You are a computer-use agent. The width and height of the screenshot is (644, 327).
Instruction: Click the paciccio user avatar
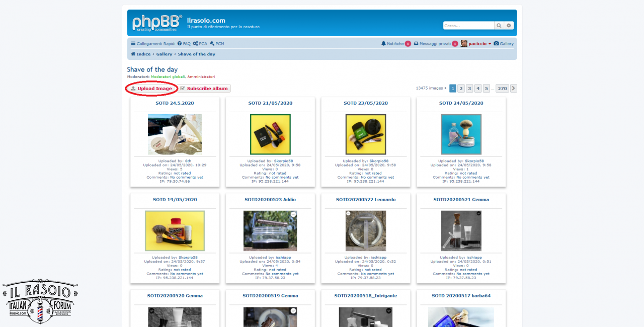tap(464, 44)
